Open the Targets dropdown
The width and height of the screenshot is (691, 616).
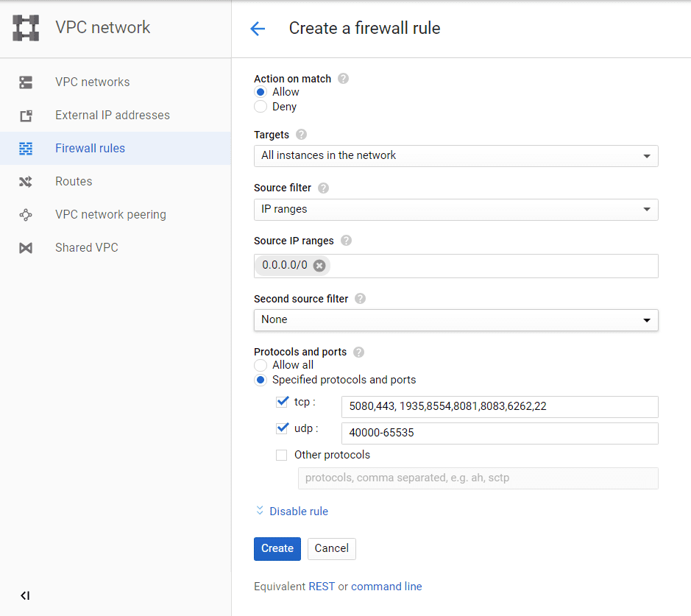(456, 156)
